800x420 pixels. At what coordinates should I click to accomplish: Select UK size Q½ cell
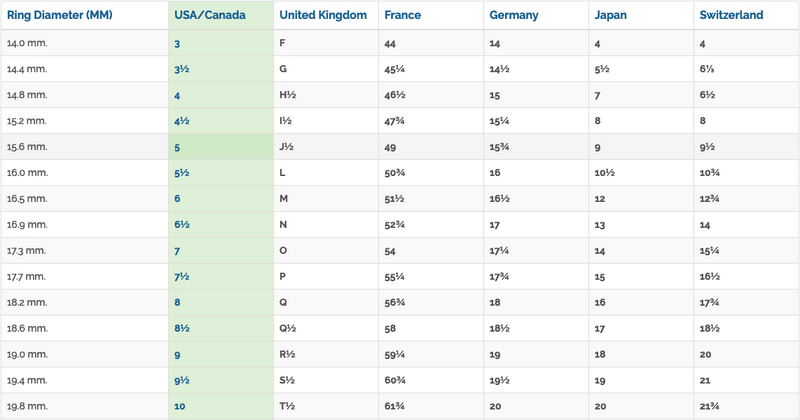click(287, 329)
